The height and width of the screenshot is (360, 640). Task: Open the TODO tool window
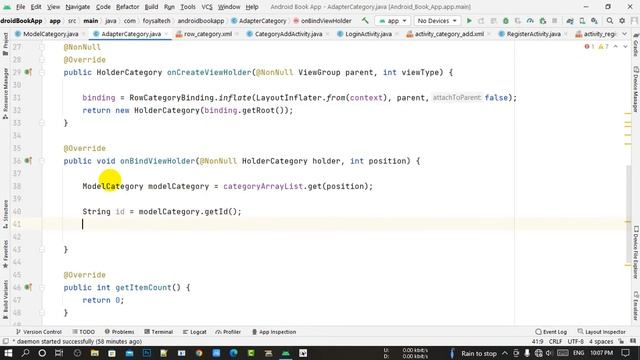(83, 332)
